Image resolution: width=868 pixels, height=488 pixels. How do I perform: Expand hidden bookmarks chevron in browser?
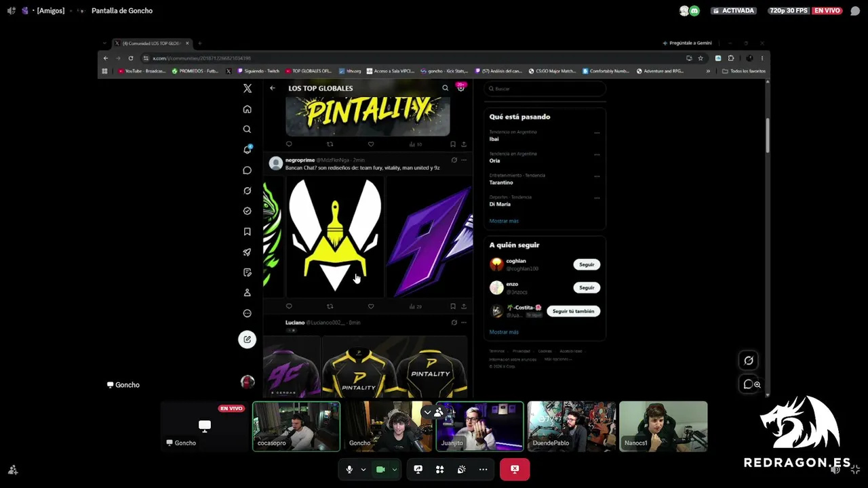pyautogui.click(x=708, y=71)
